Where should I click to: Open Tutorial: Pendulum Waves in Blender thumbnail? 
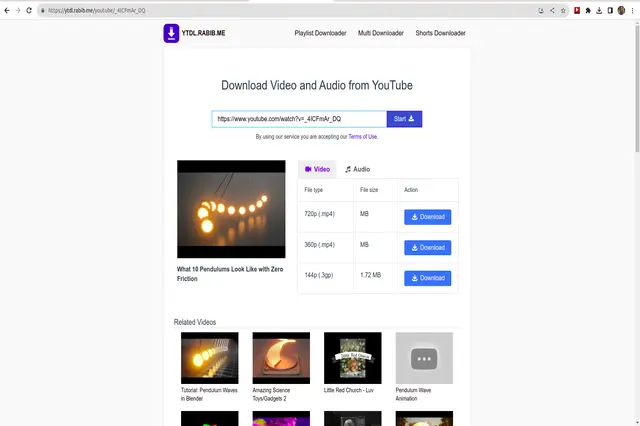point(210,358)
